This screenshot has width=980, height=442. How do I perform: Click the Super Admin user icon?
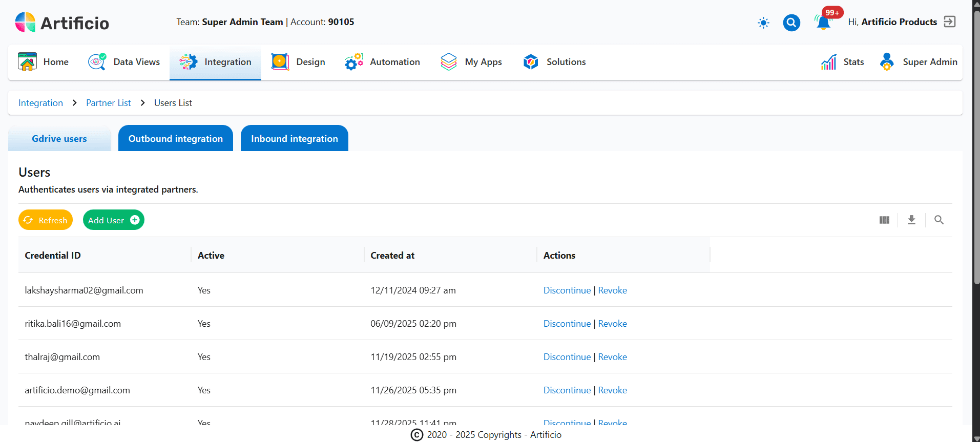[x=887, y=62]
